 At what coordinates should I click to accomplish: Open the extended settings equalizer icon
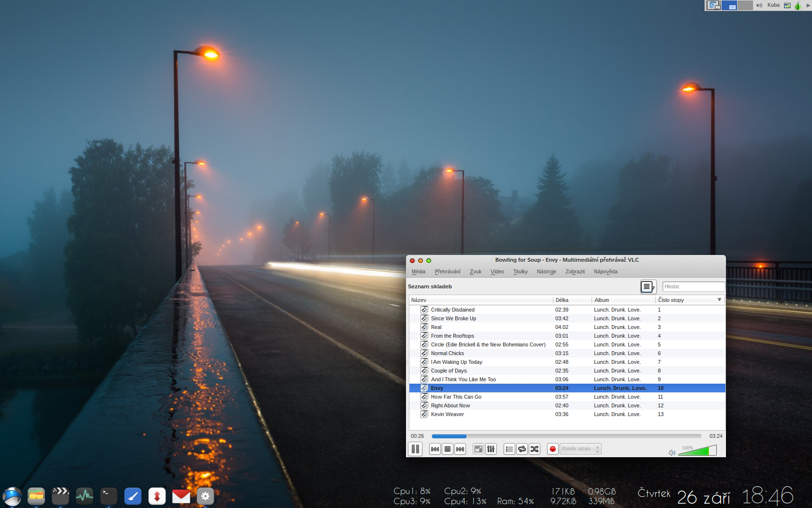click(x=491, y=449)
